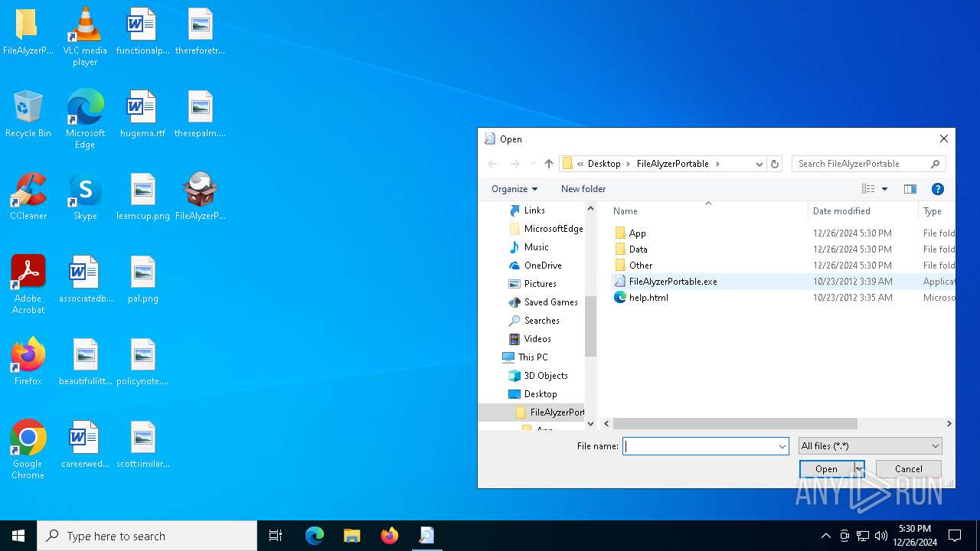Open the Open button split arrow
The image size is (980, 551).
pos(859,469)
